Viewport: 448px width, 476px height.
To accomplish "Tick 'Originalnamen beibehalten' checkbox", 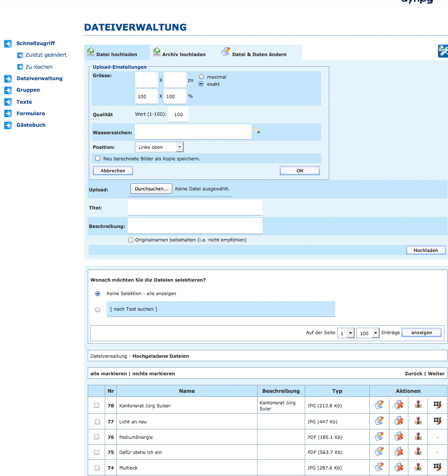I will pyautogui.click(x=131, y=240).
